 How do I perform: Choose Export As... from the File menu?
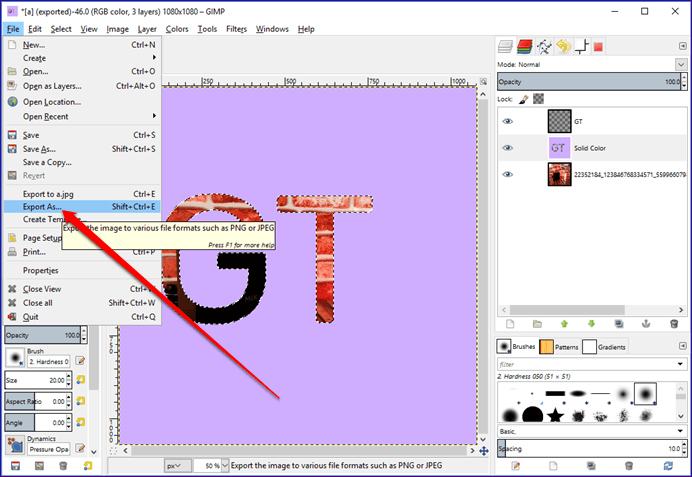click(x=82, y=207)
